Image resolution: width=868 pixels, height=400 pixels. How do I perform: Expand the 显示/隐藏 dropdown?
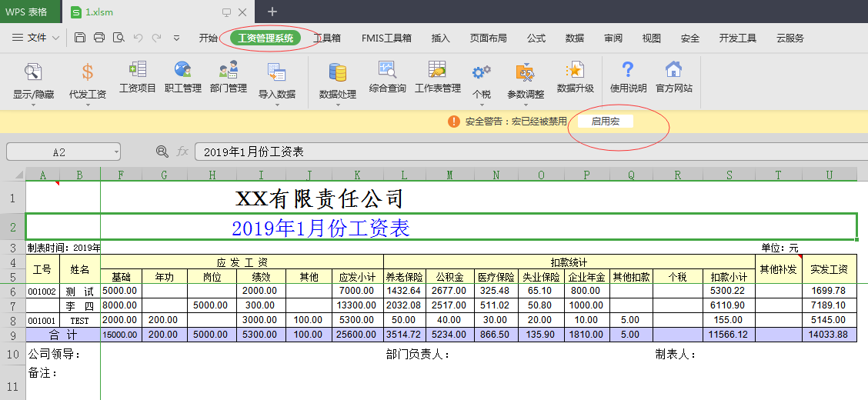click(34, 105)
